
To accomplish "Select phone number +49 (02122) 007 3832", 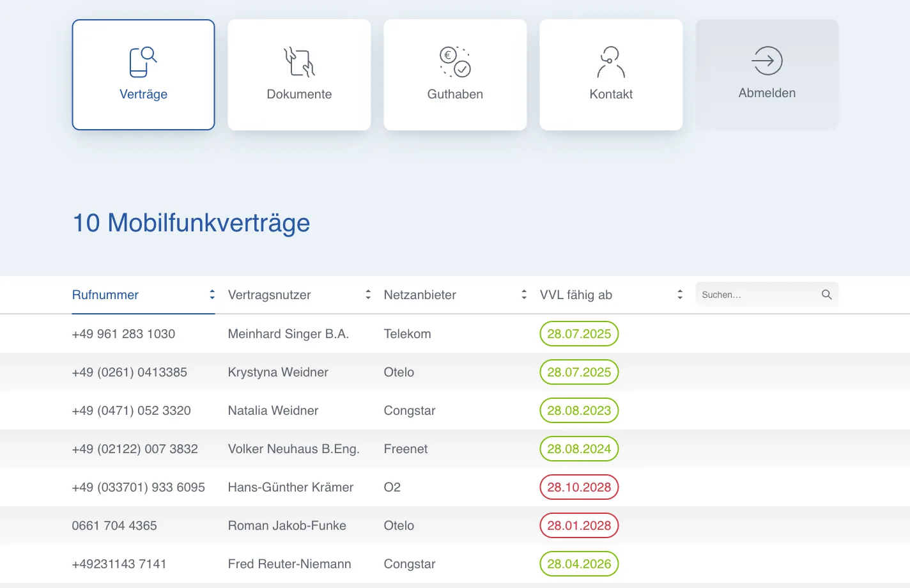I will 135,449.
